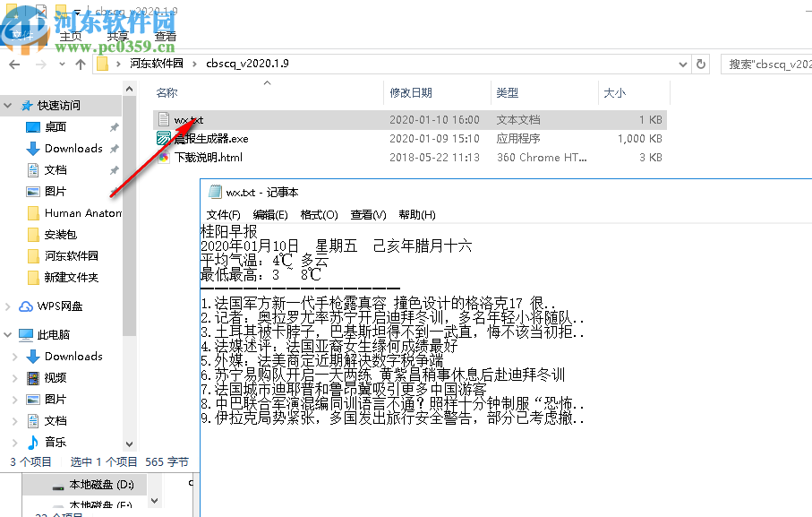Open 晨报生成器.exe application
This screenshot has width=812, height=517.
coord(209,139)
